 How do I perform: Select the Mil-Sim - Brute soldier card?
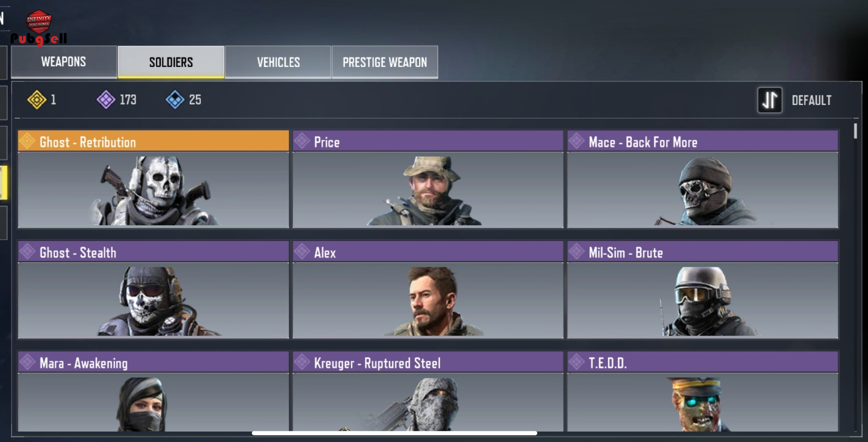702,290
